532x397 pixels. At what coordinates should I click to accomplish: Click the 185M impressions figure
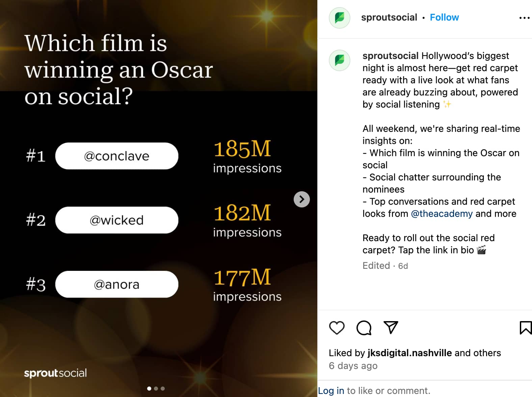tap(247, 156)
